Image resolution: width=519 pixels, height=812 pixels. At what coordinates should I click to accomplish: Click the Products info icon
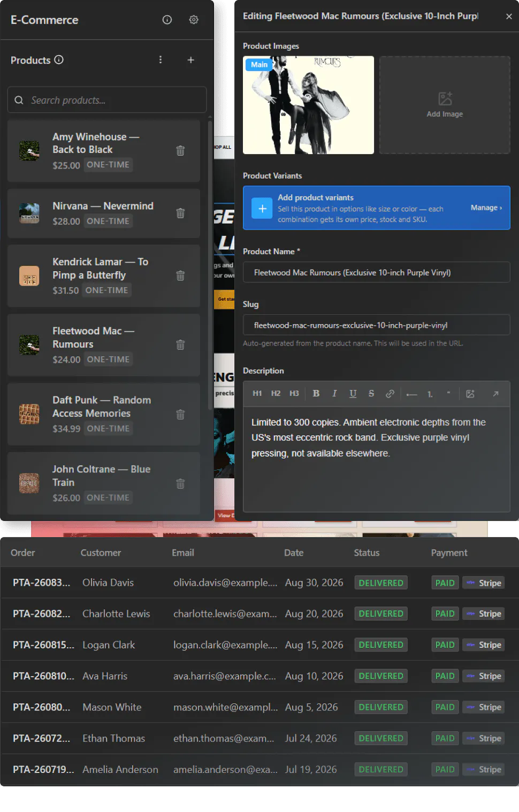tap(59, 60)
